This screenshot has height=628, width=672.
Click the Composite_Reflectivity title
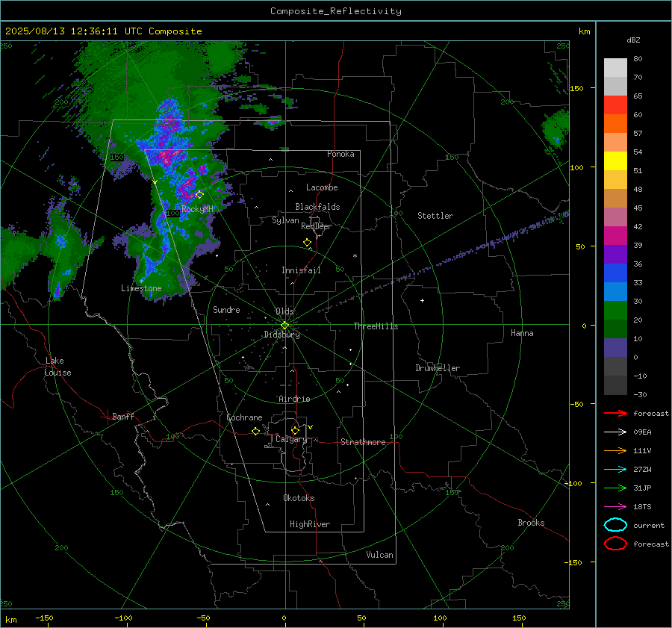click(336, 11)
